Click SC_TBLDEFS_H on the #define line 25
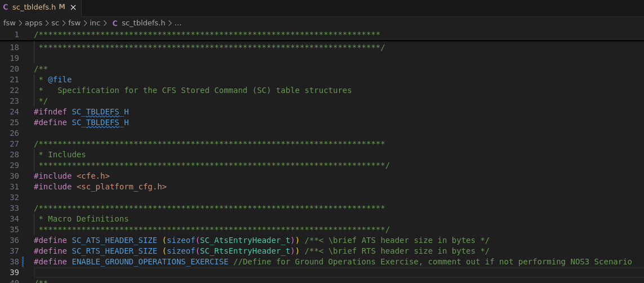 pyautogui.click(x=100, y=122)
